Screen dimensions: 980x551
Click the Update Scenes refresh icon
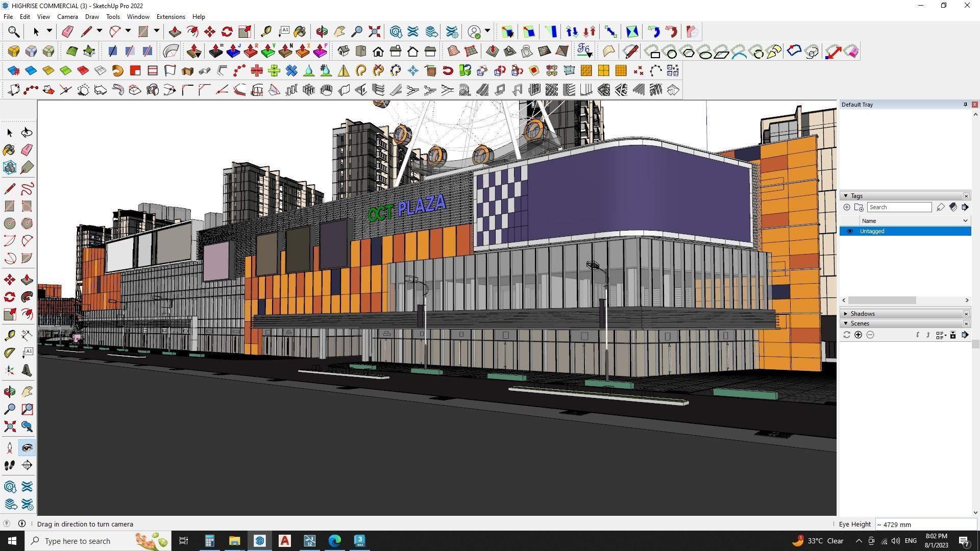pyautogui.click(x=846, y=335)
